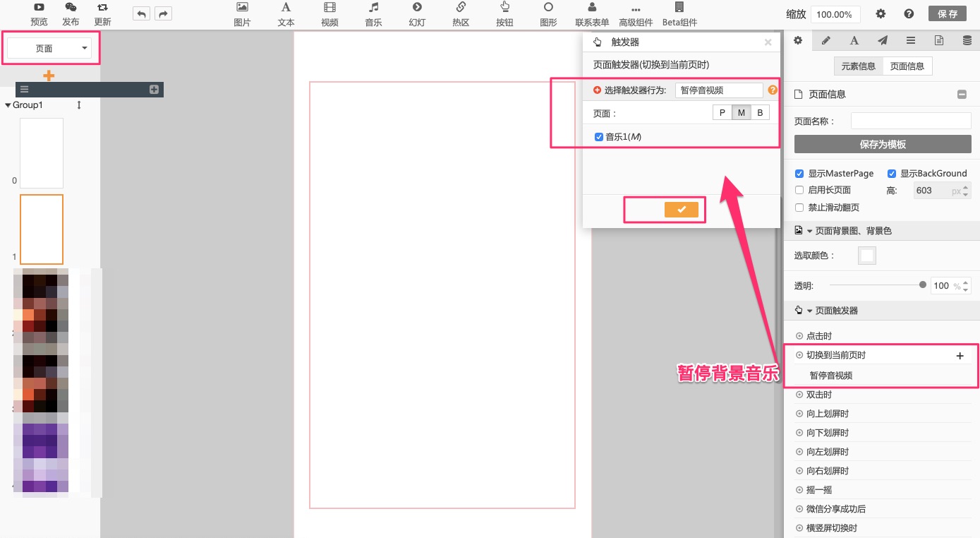Insert a 音乐 music component

click(373, 8)
